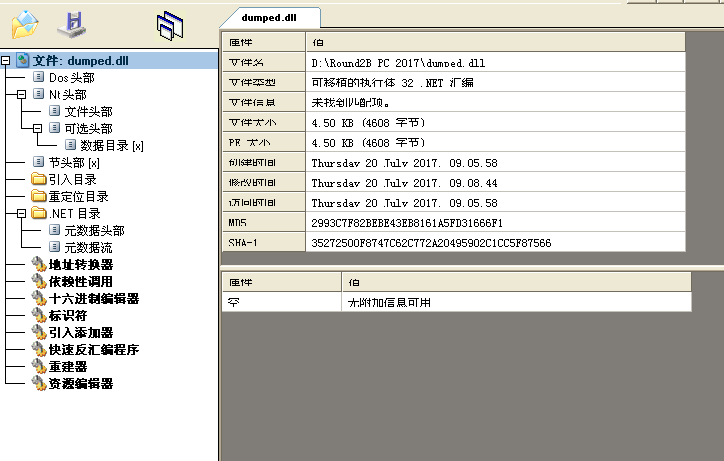Click the upper table value column header
Image resolution: width=724 pixels, height=461 pixels.
coord(495,42)
